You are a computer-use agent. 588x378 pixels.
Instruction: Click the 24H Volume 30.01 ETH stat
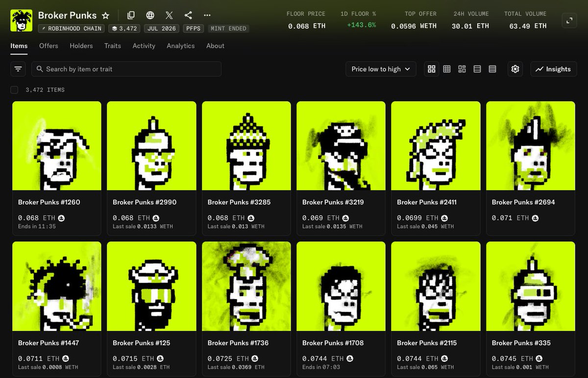click(470, 20)
